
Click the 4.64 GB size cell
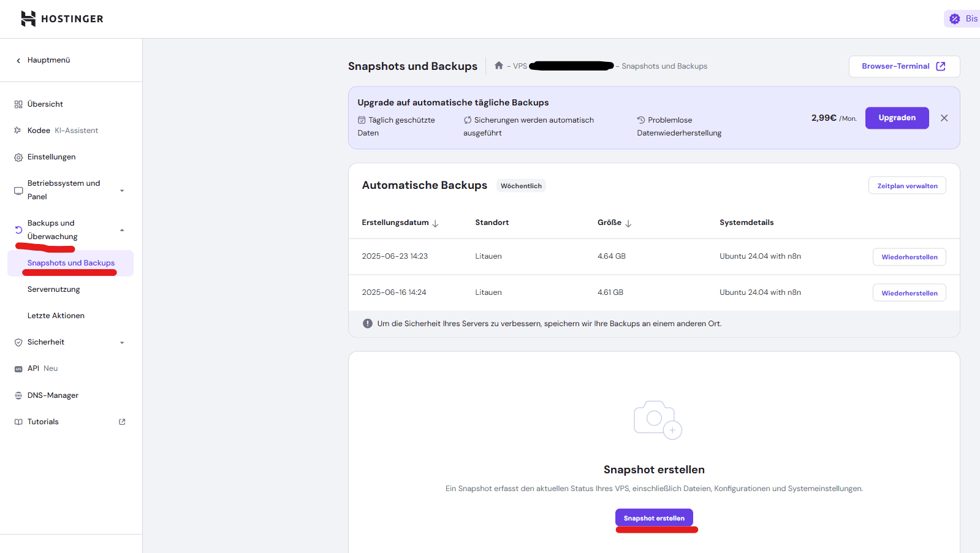coord(612,256)
